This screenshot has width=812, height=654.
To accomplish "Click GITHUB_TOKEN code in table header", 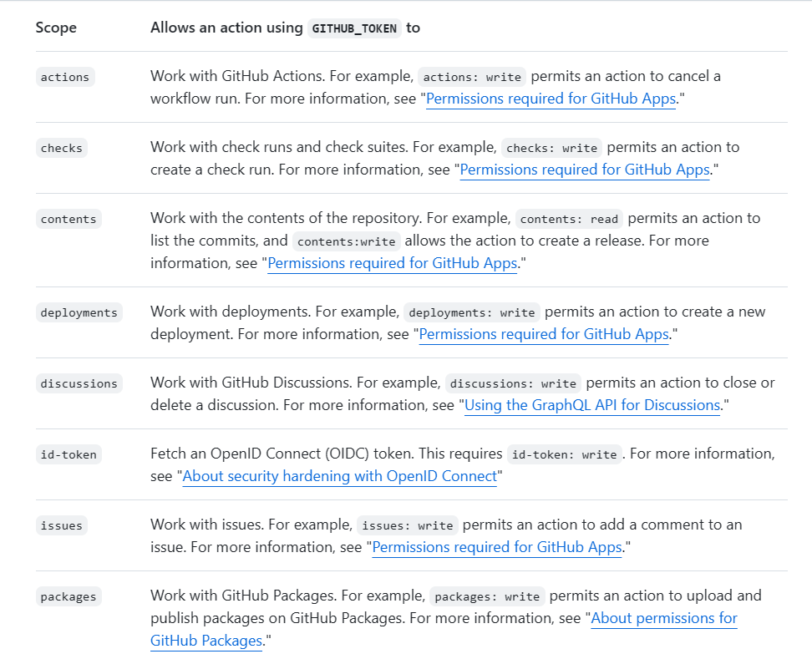I will point(354,28).
